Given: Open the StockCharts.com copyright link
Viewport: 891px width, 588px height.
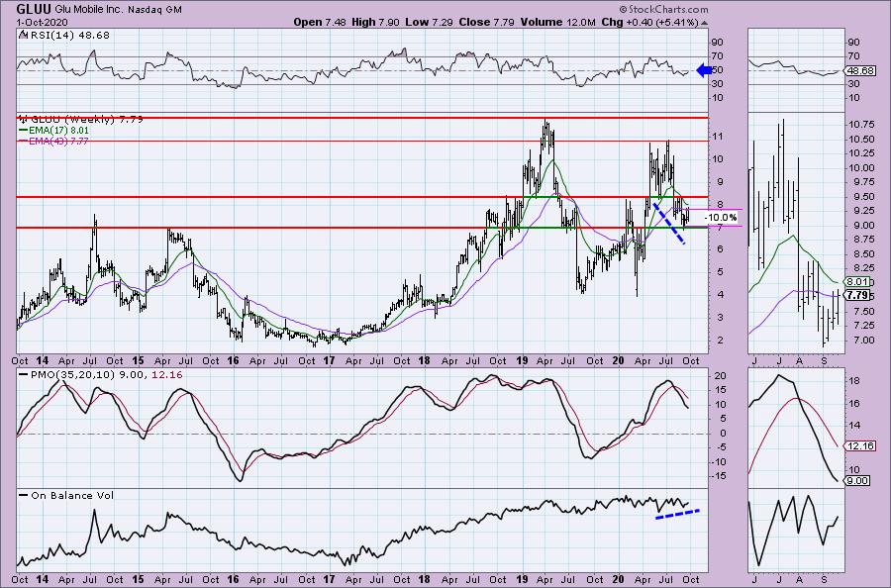Looking at the screenshot, I should coord(663,9).
